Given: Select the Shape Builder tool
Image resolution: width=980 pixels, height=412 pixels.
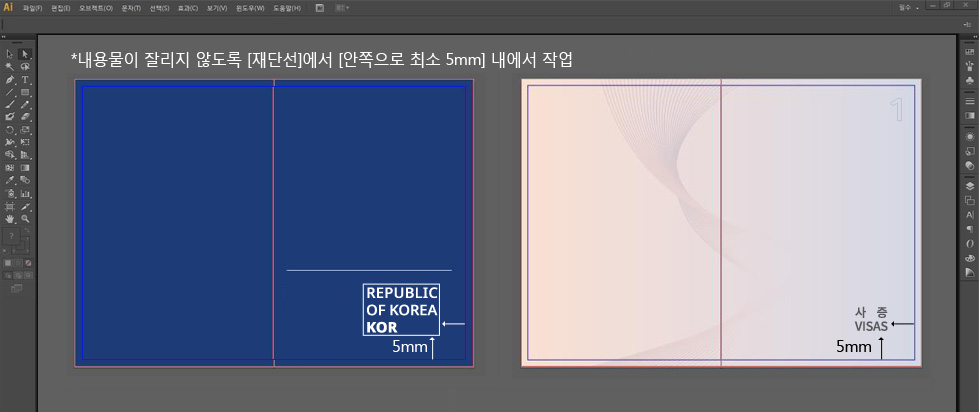Looking at the screenshot, I should point(9,154).
